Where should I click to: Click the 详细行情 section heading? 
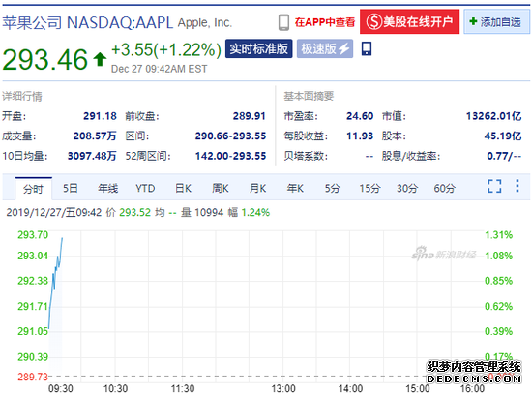[22, 96]
